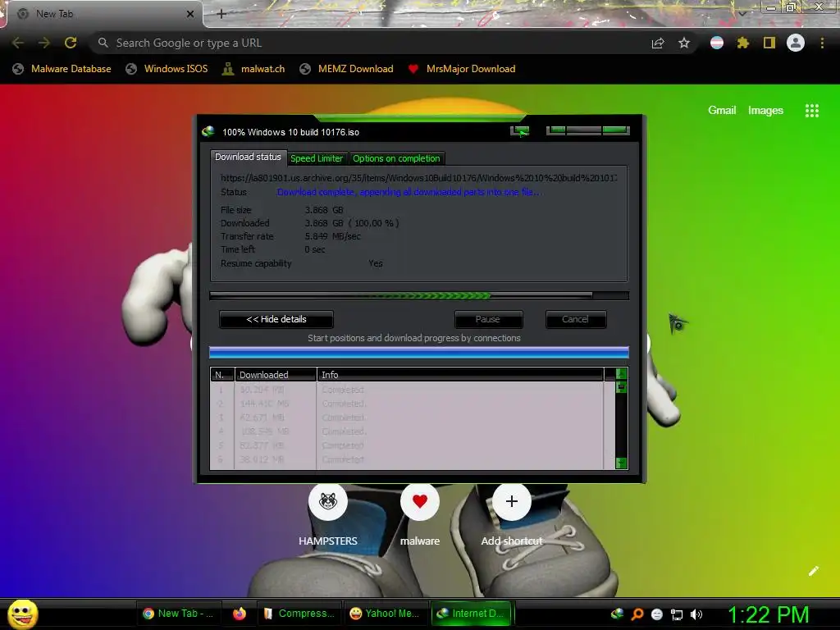The image size is (840, 630).
Task: Switch to Options on completion tab
Action: point(396,158)
